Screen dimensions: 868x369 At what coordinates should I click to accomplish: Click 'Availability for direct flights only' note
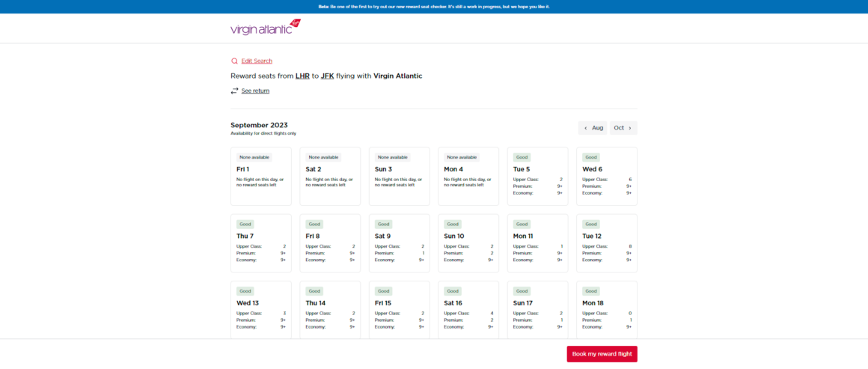coord(263,133)
